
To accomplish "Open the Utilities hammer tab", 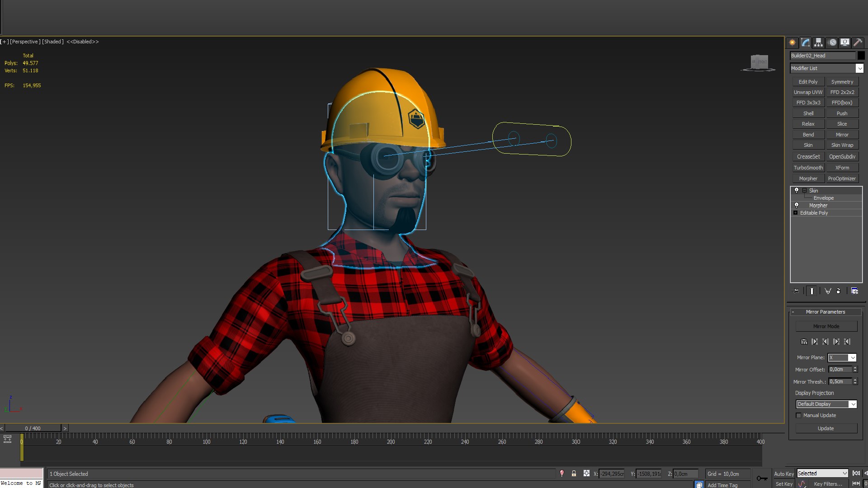I will tap(858, 42).
